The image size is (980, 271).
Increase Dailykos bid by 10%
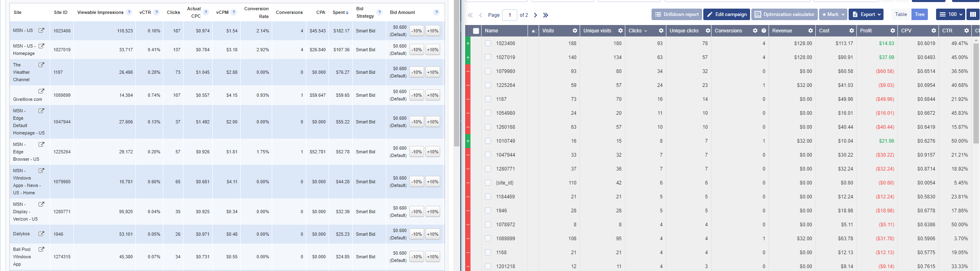tap(433, 234)
